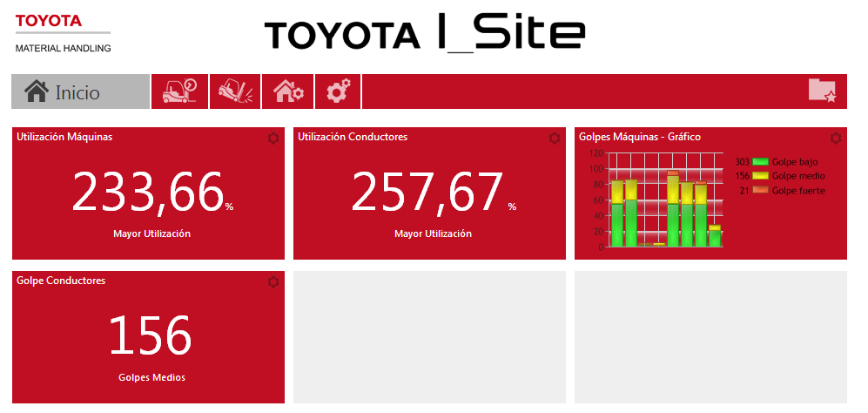Open settings gear on Golpe Conductores widget
Viewport: 868px width, 413px height.
point(273,282)
